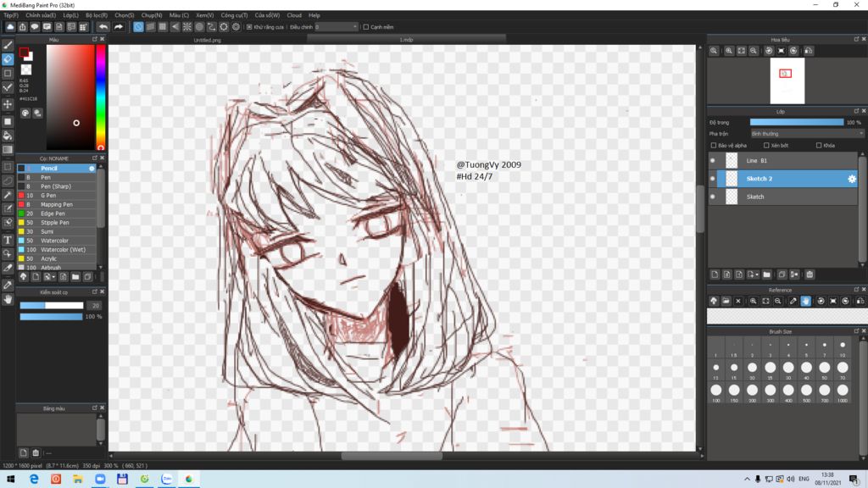Open File Explorer from taskbar
Viewport: 868px width, 488px height.
(78, 480)
